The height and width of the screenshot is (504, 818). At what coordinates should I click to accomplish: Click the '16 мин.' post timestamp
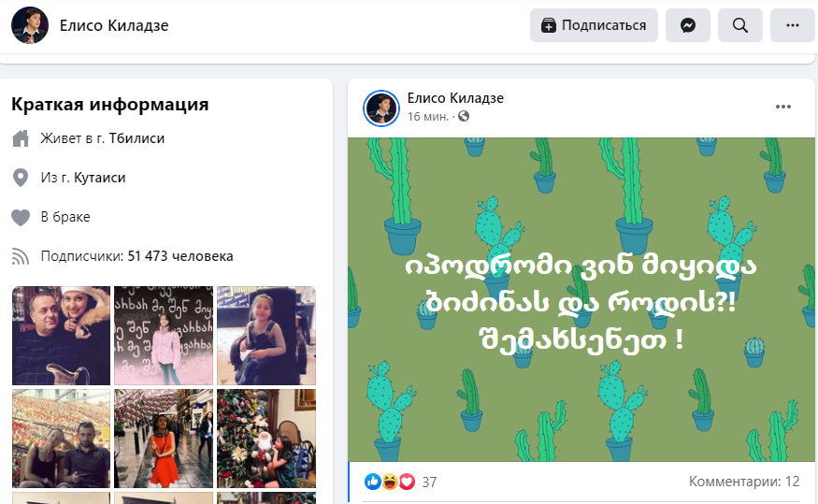428,116
